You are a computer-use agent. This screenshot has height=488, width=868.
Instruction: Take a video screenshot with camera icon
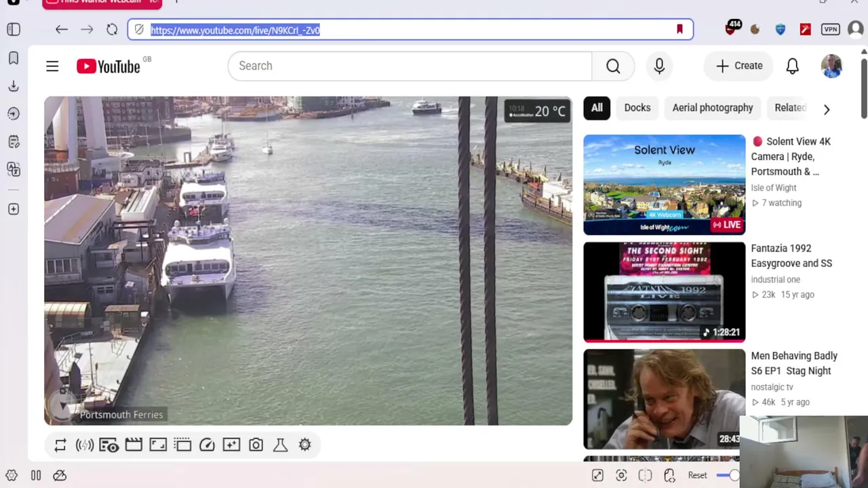(256, 445)
